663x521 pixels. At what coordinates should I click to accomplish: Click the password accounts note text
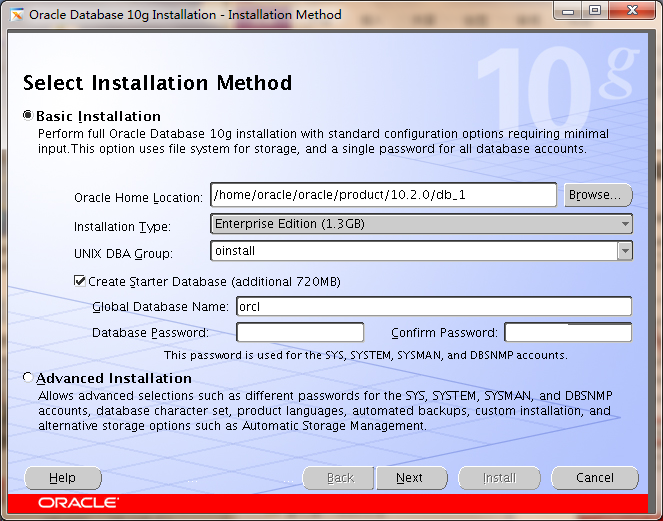[366, 355]
